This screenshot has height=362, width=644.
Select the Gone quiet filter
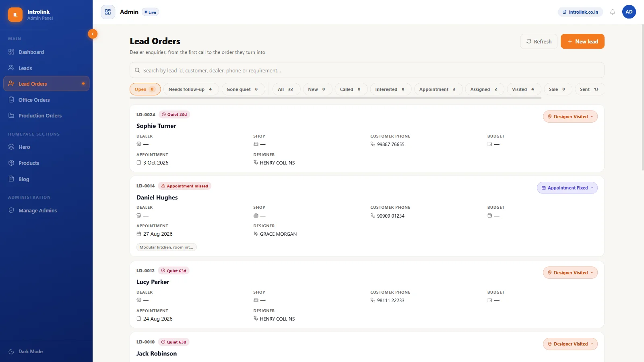(243, 89)
